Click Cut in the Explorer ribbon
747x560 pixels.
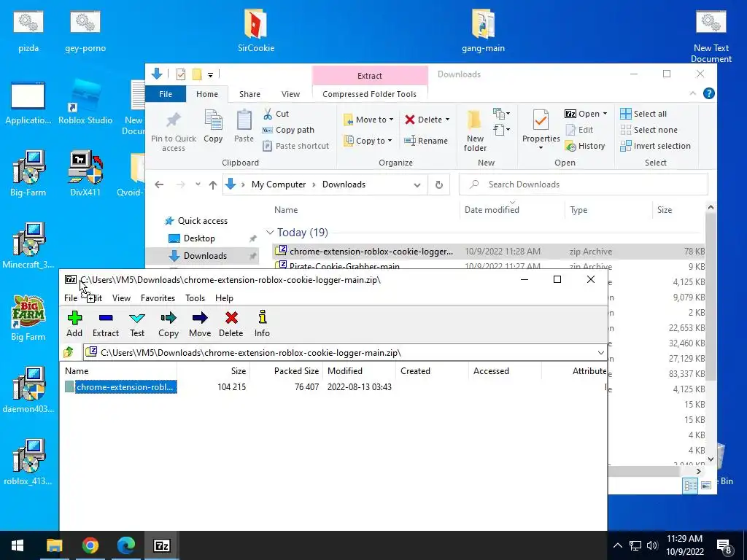click(x=276, y=114)
